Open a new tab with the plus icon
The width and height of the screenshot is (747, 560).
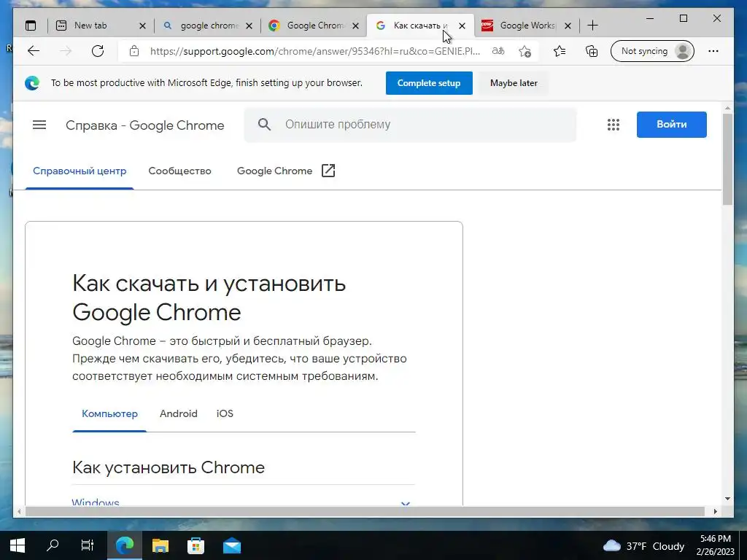click(x=592, y=26)
